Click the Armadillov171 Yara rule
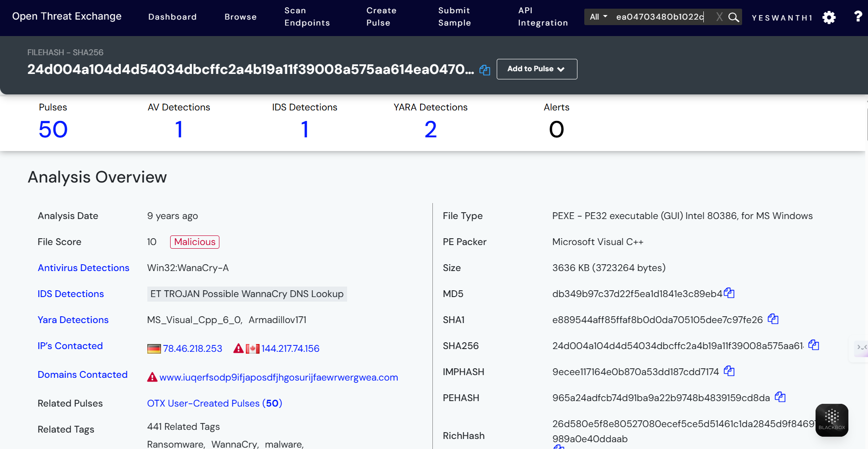The width and height of the screenshot is (868, 449). pyautogui.click(x=277, y=320)
